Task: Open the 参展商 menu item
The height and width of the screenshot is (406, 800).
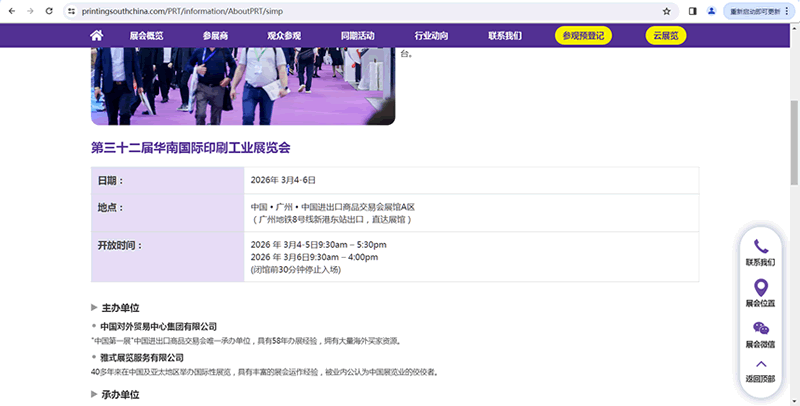Action: [x=215, y=36]
